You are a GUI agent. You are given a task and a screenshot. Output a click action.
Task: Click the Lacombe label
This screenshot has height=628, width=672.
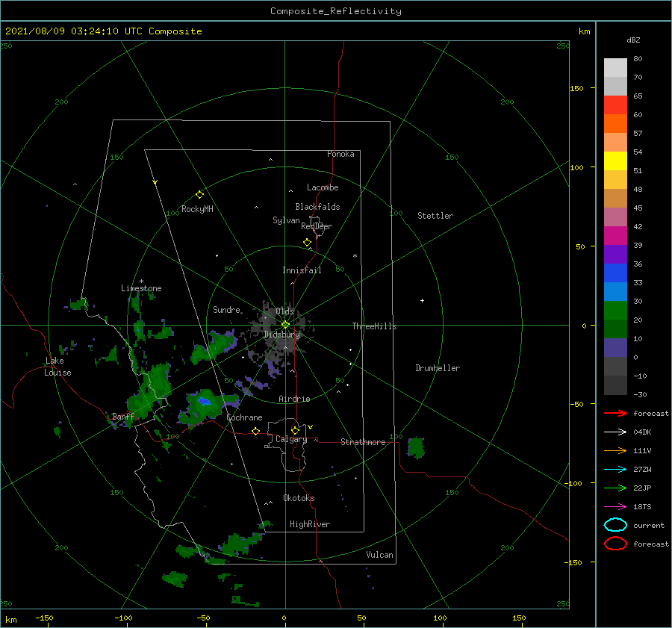point(323,187)
